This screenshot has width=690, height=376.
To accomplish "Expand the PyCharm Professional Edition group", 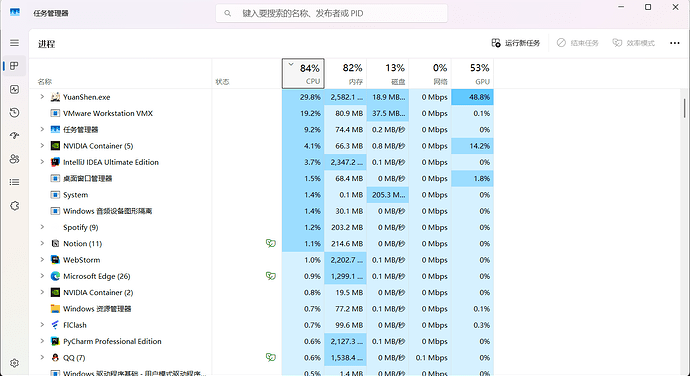I will tap(42, 341).
